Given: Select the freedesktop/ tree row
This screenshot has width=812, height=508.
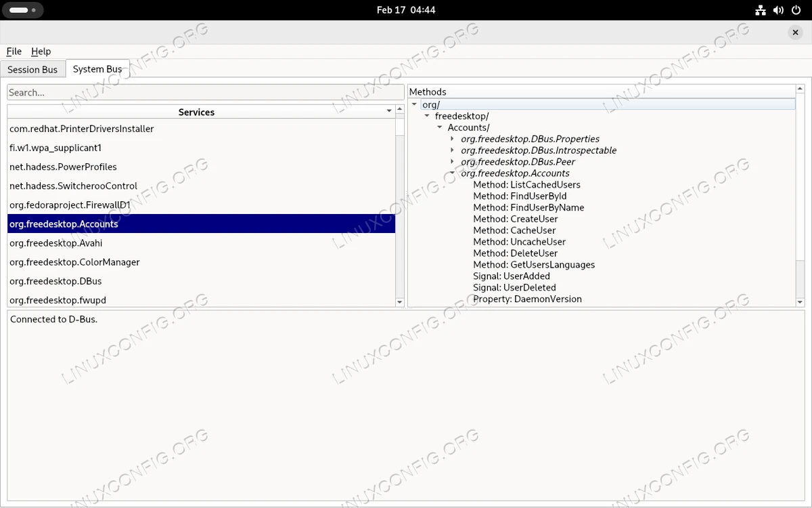Looking at the screenshot, I should (461, 117).
